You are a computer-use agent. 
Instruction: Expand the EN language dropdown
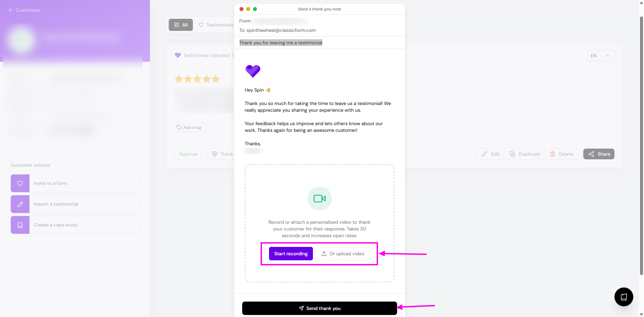pyautogui.click(x=601, y=56)
